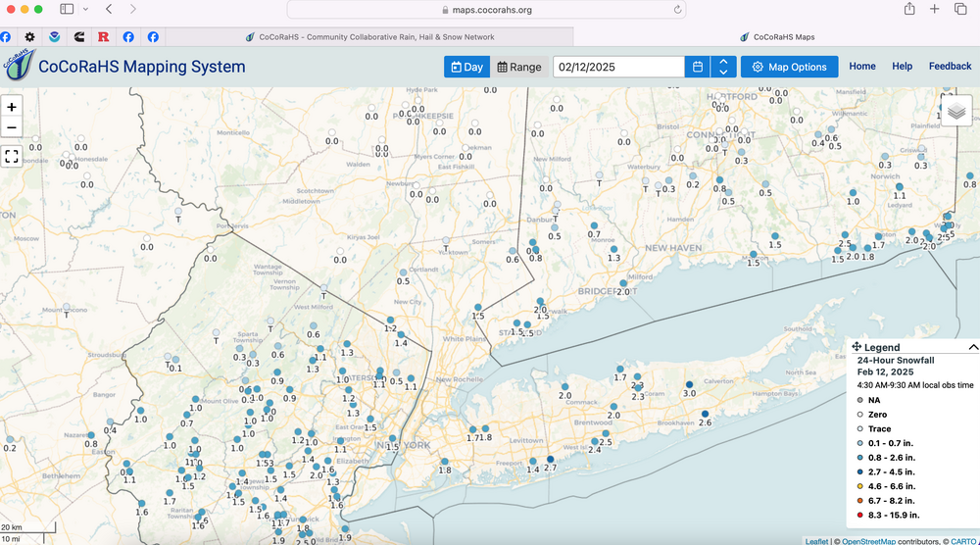The width and height of the screenshot is (980, 545).
Task: Click the legend move handle icon
Action: 857,347
